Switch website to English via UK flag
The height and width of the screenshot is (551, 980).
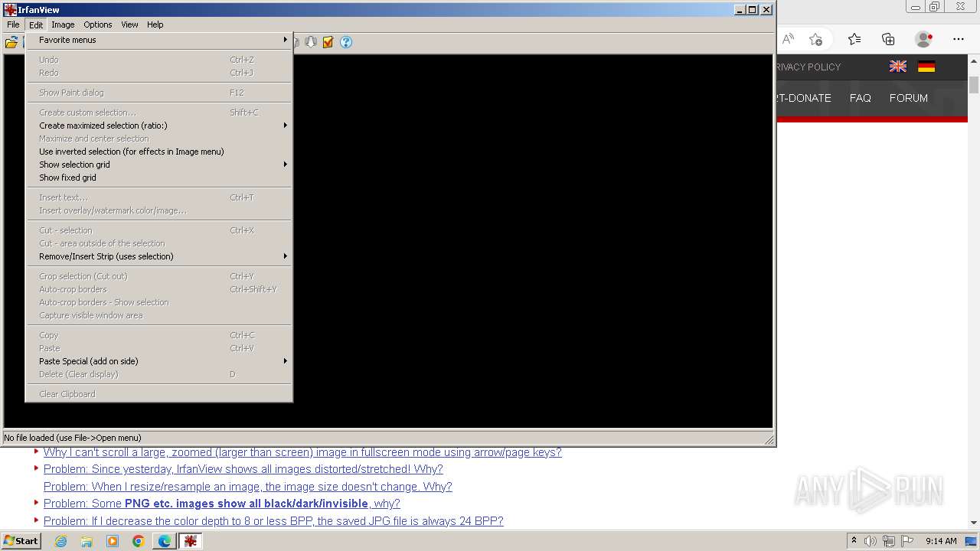pyautogui.click(x=898, y=67)
